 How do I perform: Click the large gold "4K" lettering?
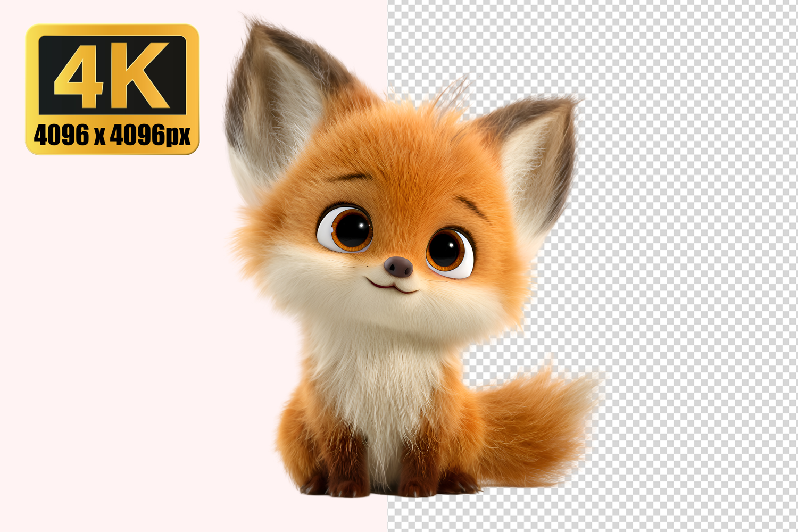(x=112, y=75)
